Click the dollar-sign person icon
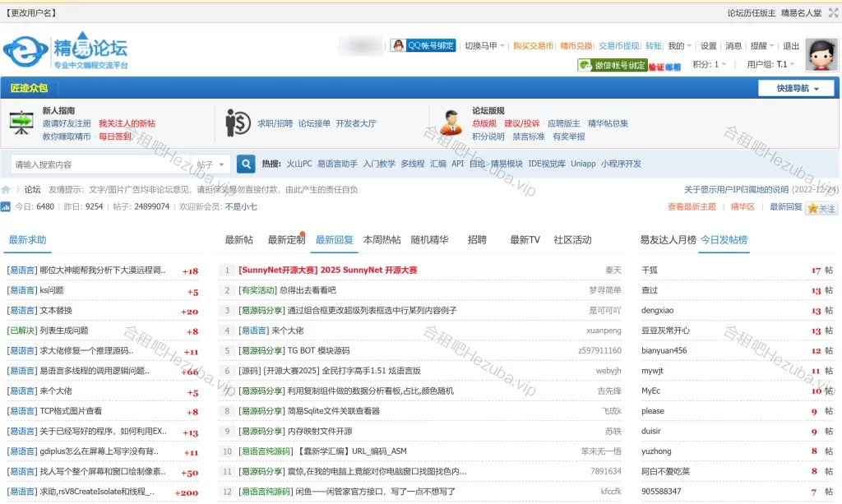Image resolution: width=842 pixels, height=504 pixels. 238,123
